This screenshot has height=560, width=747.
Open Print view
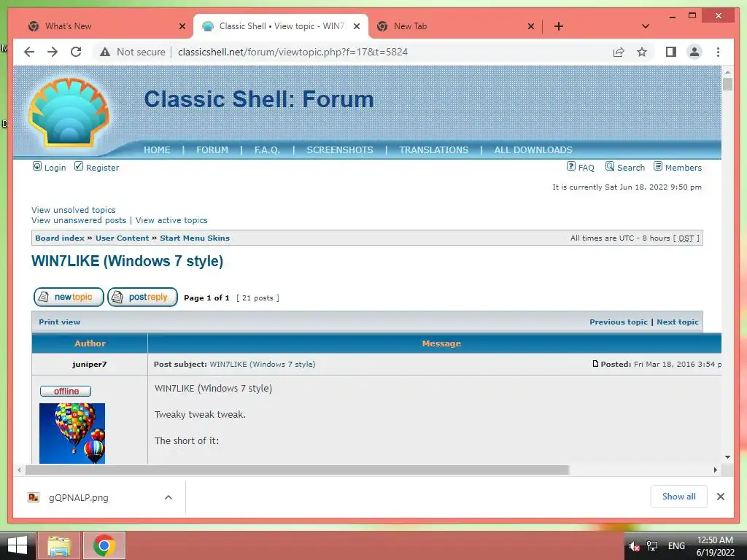click(x=60, y=322)
